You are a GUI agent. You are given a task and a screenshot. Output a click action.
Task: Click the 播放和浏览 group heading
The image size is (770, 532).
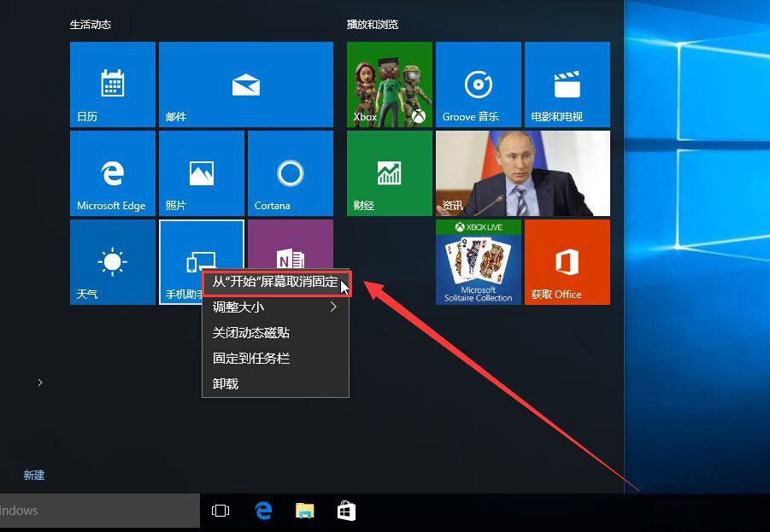(373, 25)
